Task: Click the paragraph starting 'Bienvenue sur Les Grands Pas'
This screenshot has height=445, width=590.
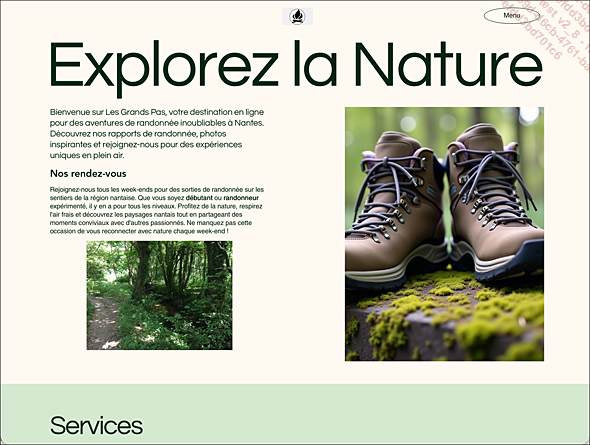Action: click(157, 134)
